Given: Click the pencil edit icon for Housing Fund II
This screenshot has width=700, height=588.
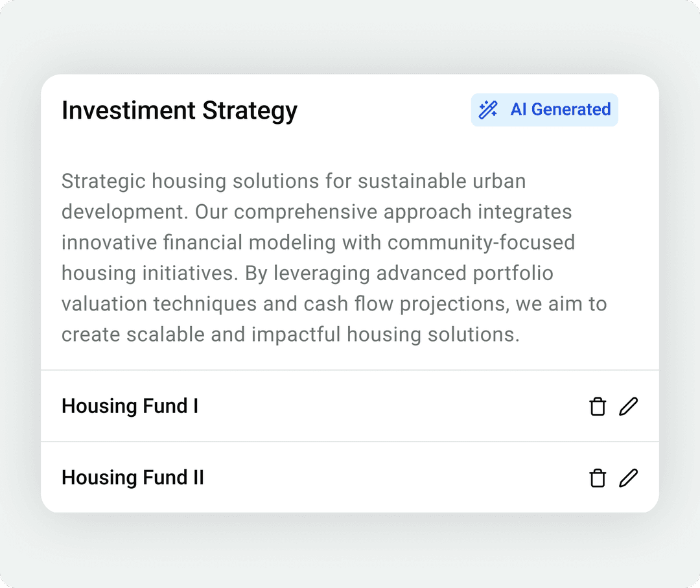Looking at the screenshot, I should click(627, 478).
